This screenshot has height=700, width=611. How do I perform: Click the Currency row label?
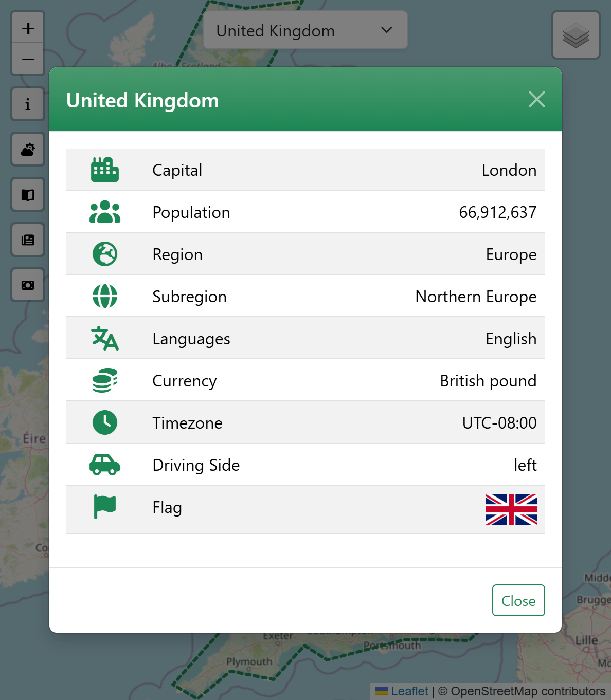coord(185,381)
